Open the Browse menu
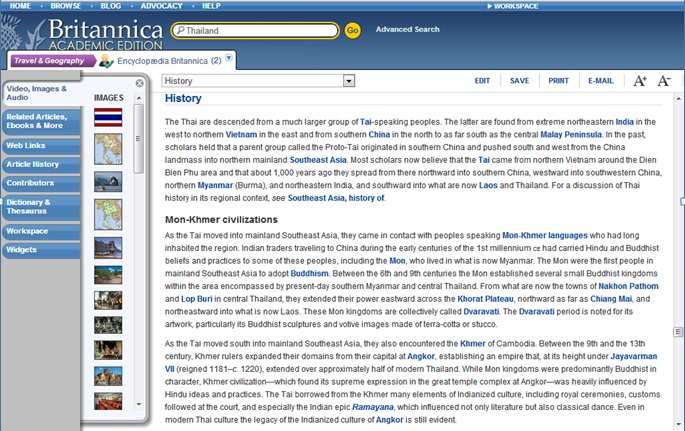 (66, 6)
